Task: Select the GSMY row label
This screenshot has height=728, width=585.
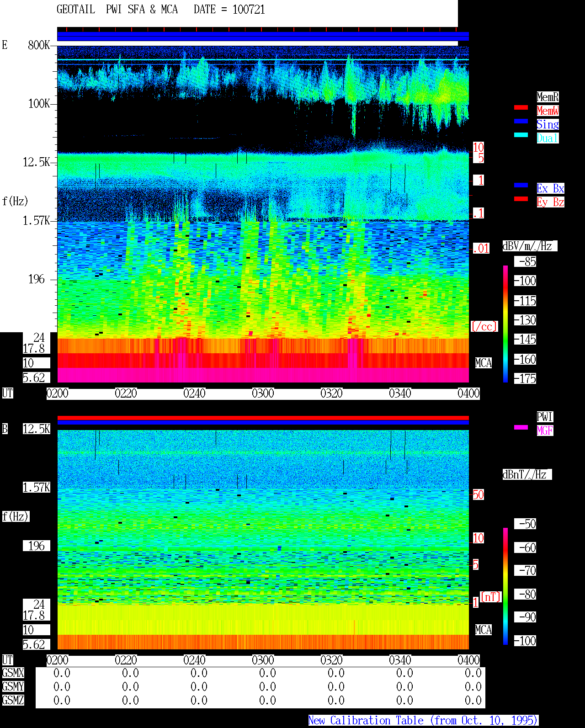Action: [13, 686]
